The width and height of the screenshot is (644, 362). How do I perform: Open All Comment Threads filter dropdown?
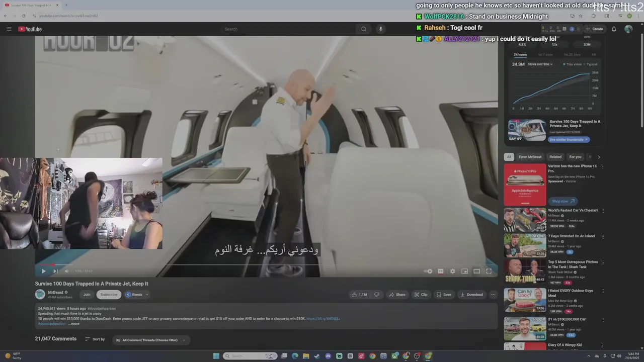point(151,340)
